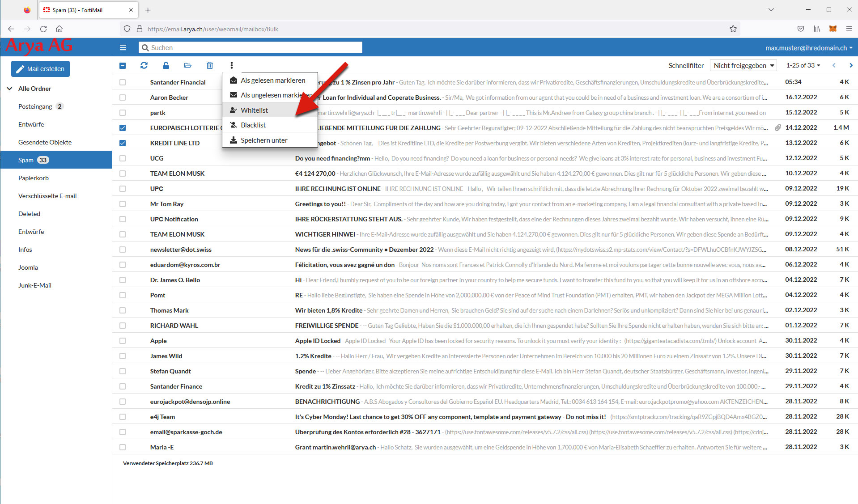Image resolution: width=858 pixels, height=504 pixels.
Task: Uncheck the KREDIT LINE LTD message checkbox
Action: (x=123, y=143)
